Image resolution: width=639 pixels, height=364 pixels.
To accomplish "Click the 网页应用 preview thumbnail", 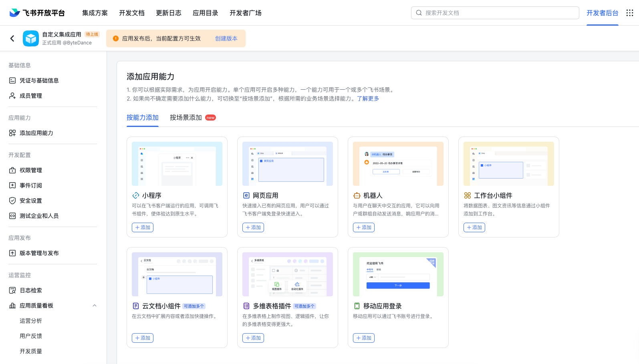I will [287, 164].
